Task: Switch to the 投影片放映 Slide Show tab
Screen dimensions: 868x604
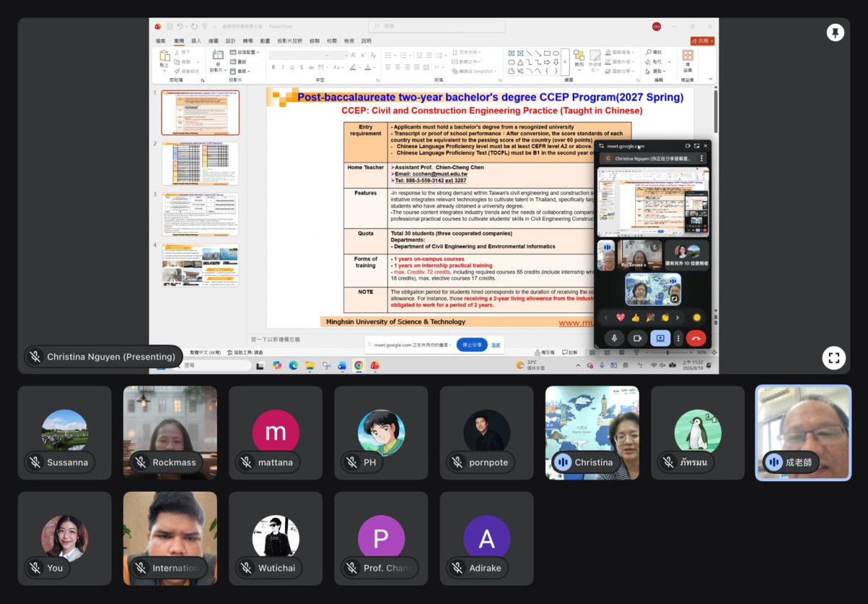Action: point(290,41)
